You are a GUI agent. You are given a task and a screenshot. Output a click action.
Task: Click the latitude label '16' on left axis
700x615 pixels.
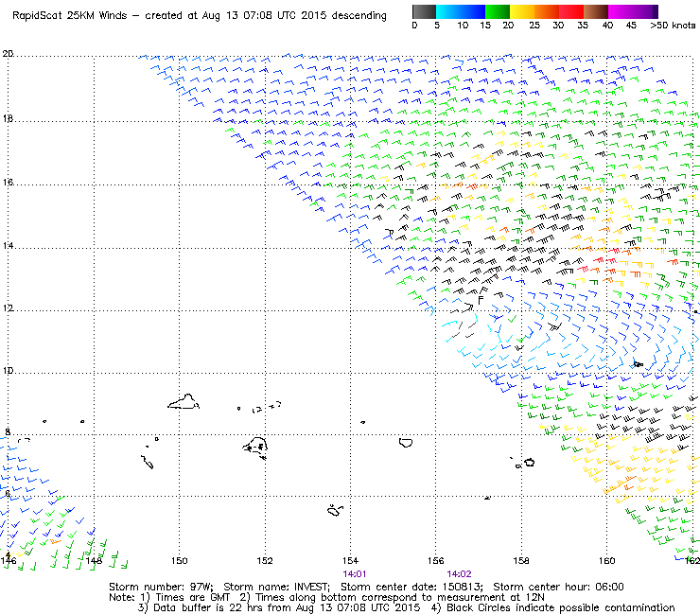point(8,183)
